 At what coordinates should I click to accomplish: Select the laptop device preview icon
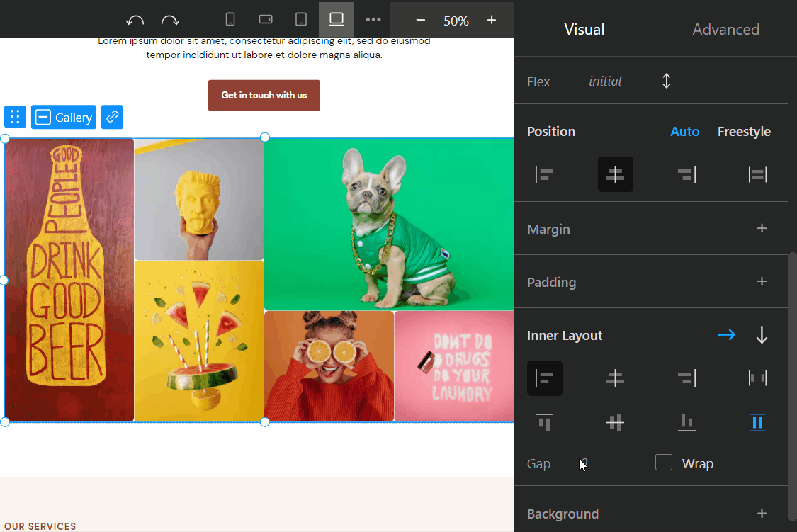337,20
